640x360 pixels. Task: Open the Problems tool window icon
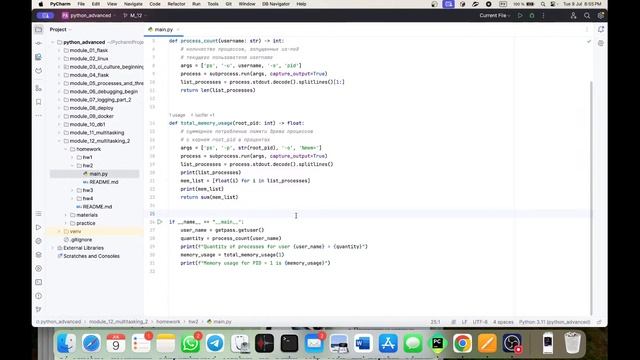click(x=38, y=296)
